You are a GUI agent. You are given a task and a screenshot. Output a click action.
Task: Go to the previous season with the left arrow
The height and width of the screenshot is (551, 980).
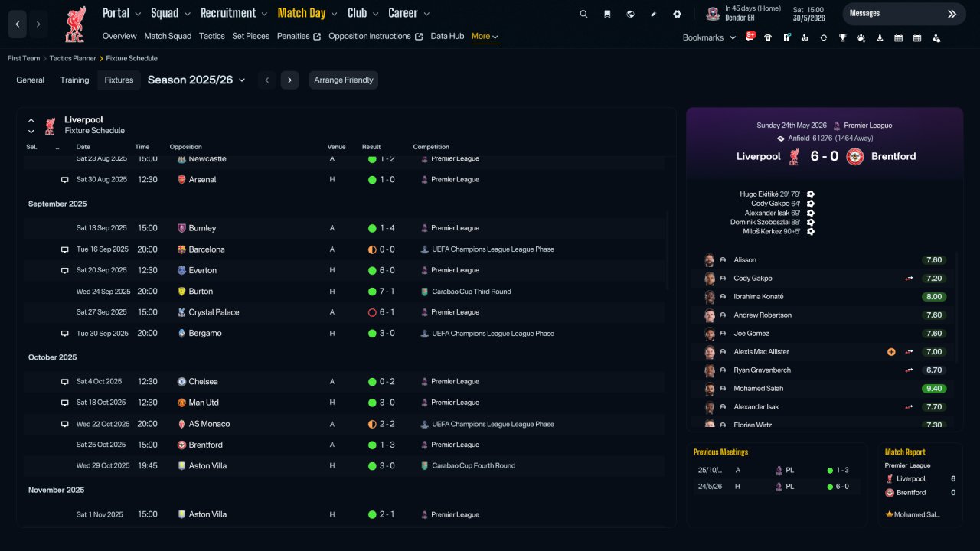click(x=266, y=80)
